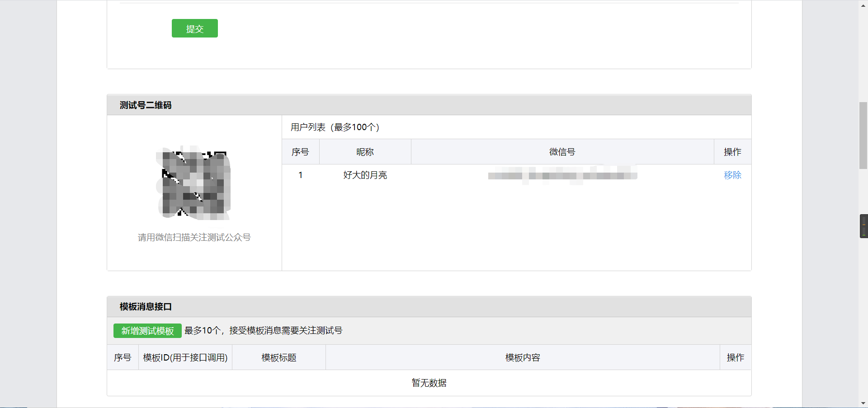
Task: Click the green 提交 submit button
Action: [x=194, y=28]
